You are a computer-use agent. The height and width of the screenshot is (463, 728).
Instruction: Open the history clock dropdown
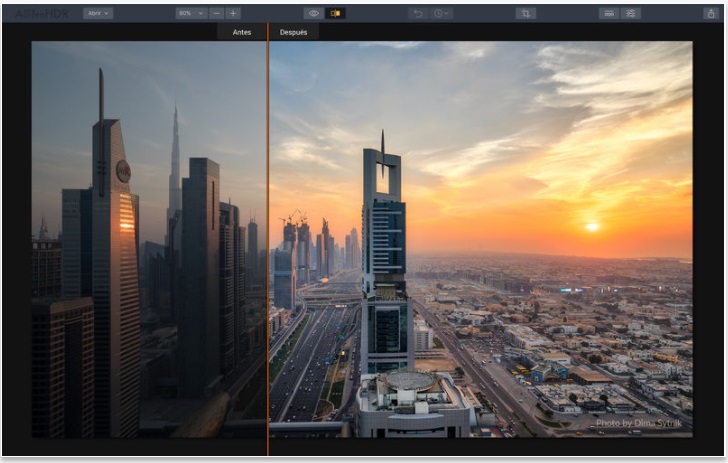(x=442, y=13)
